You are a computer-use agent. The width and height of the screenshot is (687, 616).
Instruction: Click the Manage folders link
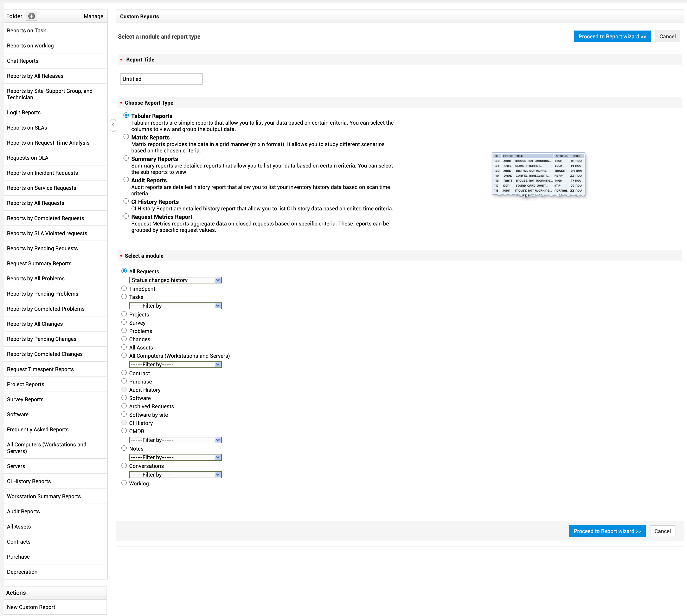coord(93,16)
